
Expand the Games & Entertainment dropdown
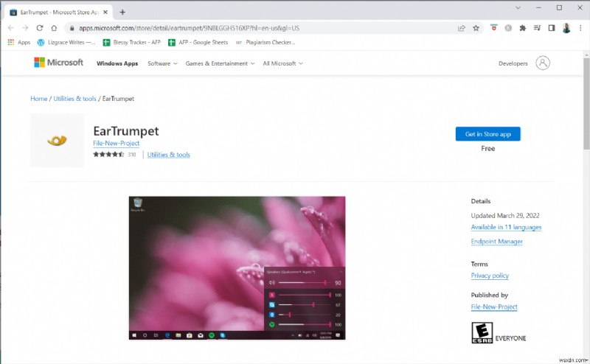tap(220, 63)
